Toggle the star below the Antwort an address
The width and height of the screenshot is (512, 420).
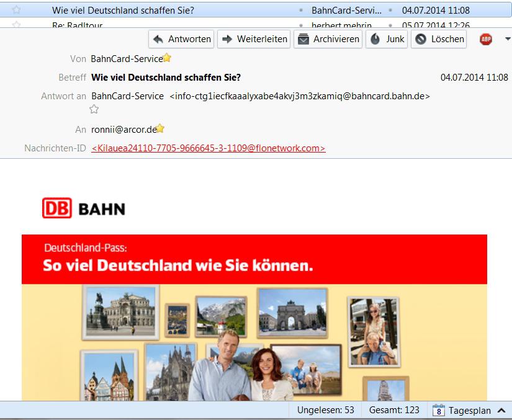[94, 109]
